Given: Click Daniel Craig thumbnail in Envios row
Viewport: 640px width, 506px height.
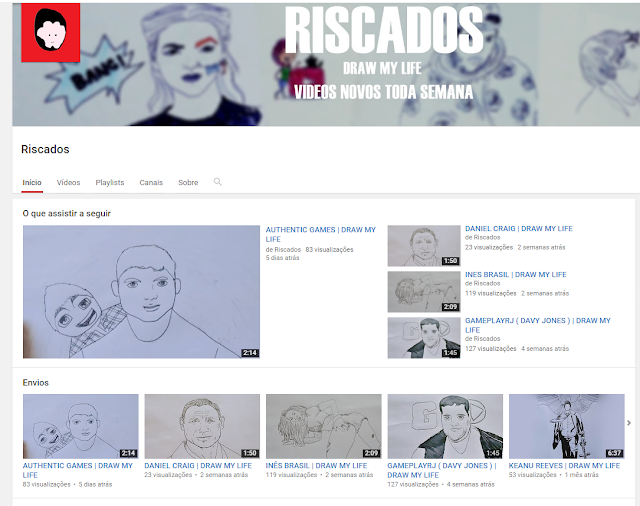Looking at the screenshot, I should tap(202, 426).
